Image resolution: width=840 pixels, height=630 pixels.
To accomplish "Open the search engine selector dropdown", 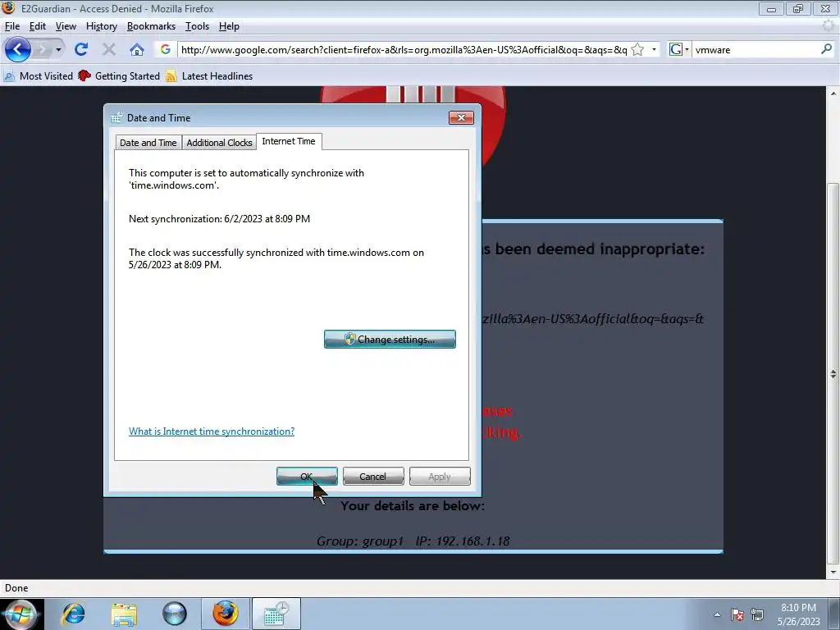I will click(x=678, y=50).
